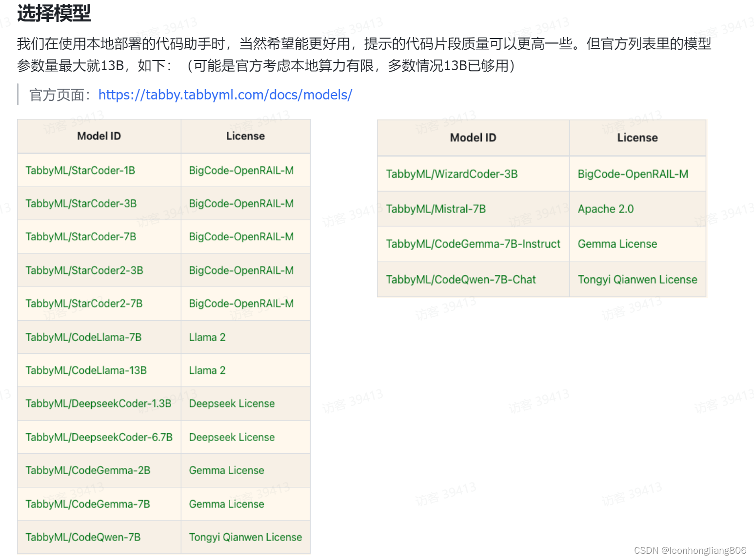Select Deepseek License for DeepseekCoder-6.7B

pos(232,437)
